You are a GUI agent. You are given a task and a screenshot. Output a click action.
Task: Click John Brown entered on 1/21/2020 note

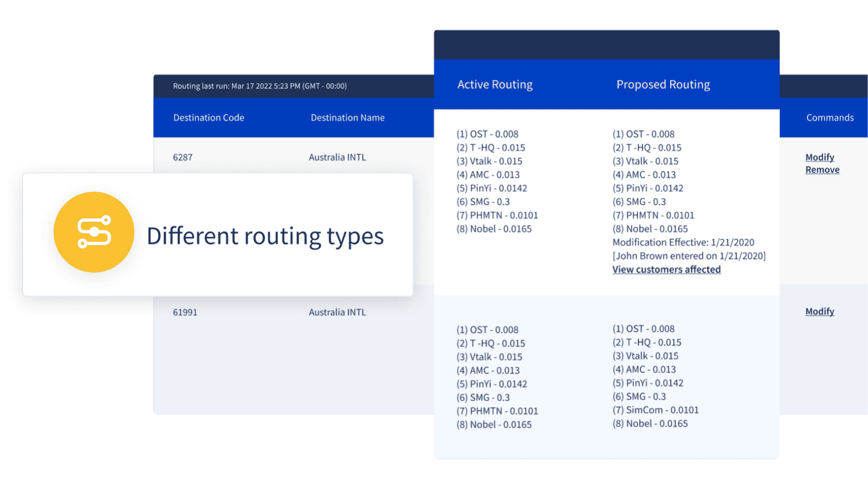pos(689,256)
